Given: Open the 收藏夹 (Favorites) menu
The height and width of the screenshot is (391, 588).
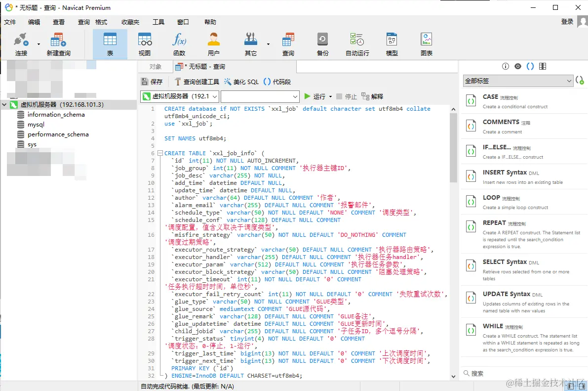Looking at the screenshot, I should click(130, 22).
